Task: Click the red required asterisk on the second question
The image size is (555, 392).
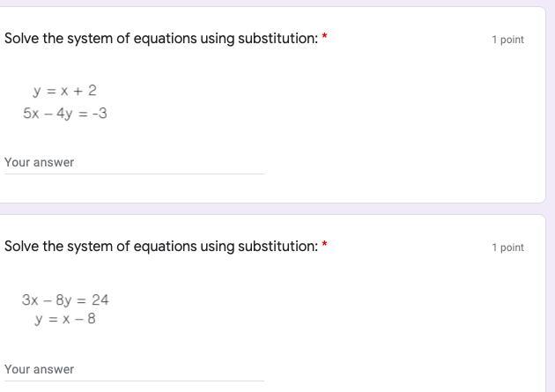Action: pyautogui.click(x=325, y=246)
